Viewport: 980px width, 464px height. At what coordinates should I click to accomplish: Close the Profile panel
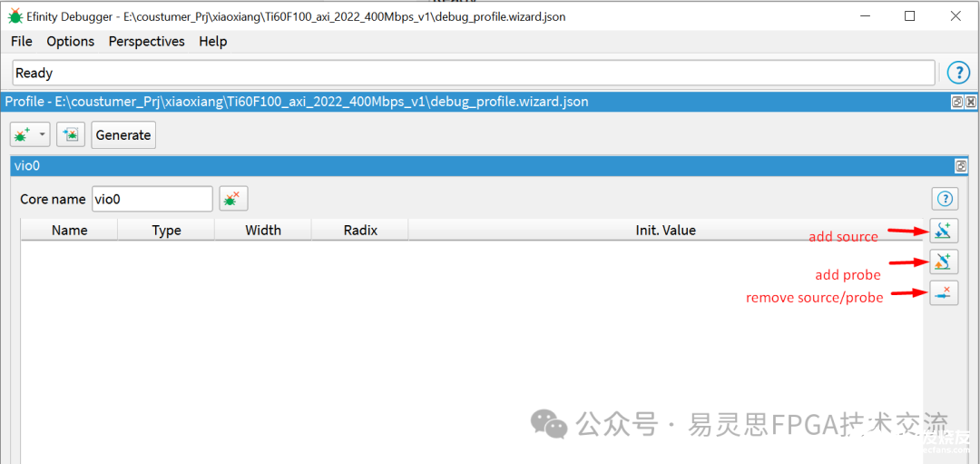tap(971, 103)
